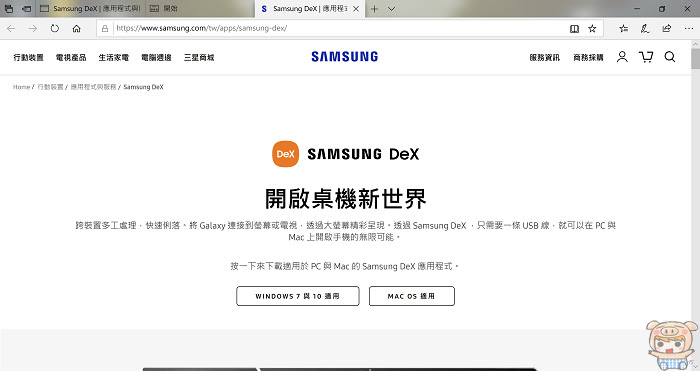
Task: Click the scrollbar up arrow
Action: pos(696,44)
